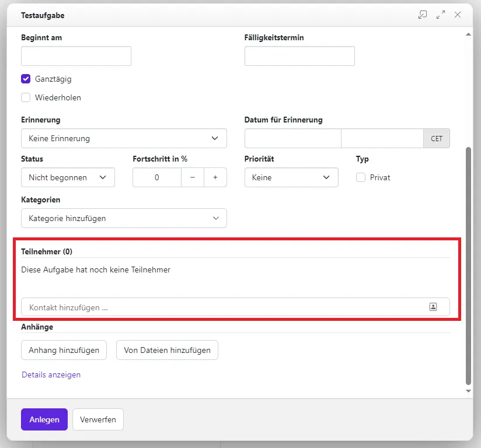
Task: Open the Priorität dropdown
Action: [x=291, y=177]
